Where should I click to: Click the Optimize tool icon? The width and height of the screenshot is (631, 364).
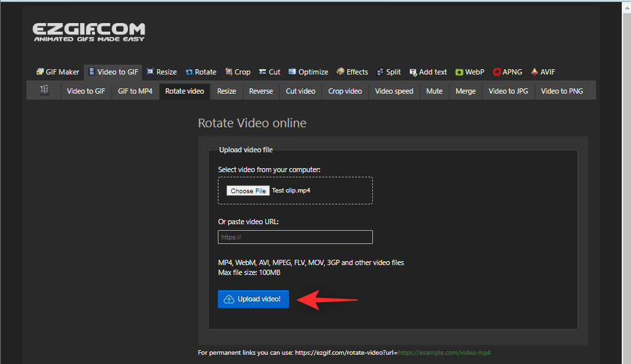292,72
